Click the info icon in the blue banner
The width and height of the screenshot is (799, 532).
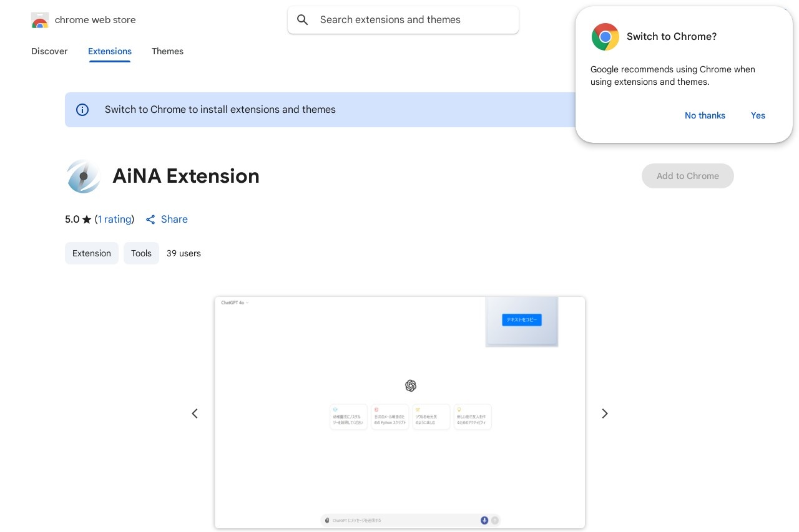(82, 110)
